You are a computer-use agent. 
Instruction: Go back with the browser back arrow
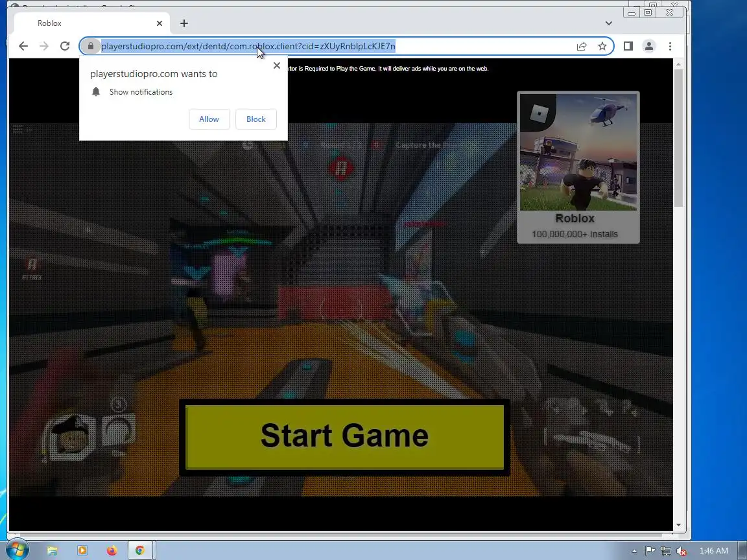23,46
